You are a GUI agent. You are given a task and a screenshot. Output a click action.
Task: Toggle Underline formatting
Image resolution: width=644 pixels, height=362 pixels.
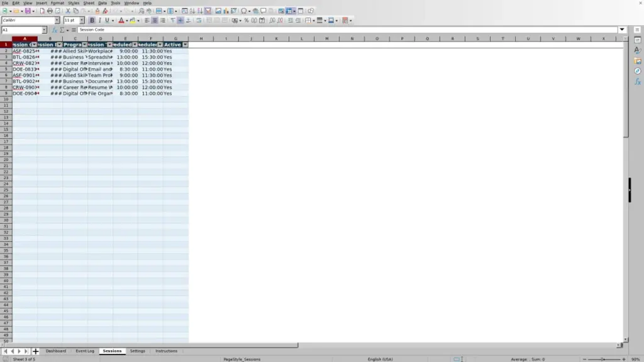point(107,20)
